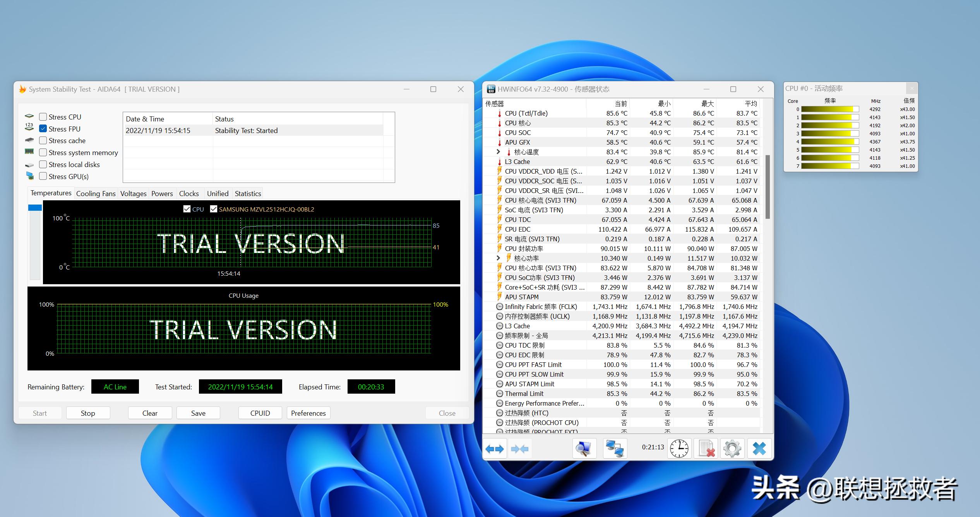Image resolution: width=980 pixels, height=517 pixels.
Task: Expand the 核心功率 sensor row
Action: 499,258
